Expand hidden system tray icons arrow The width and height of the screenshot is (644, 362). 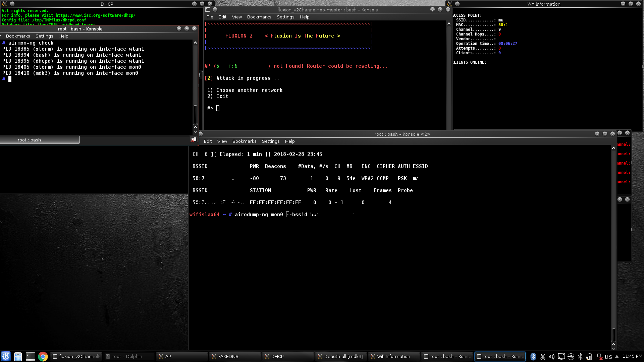[x=616, y=357]
